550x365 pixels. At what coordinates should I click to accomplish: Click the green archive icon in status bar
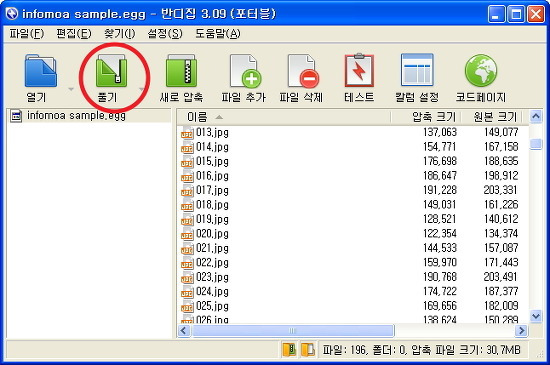tap(289, 350)
